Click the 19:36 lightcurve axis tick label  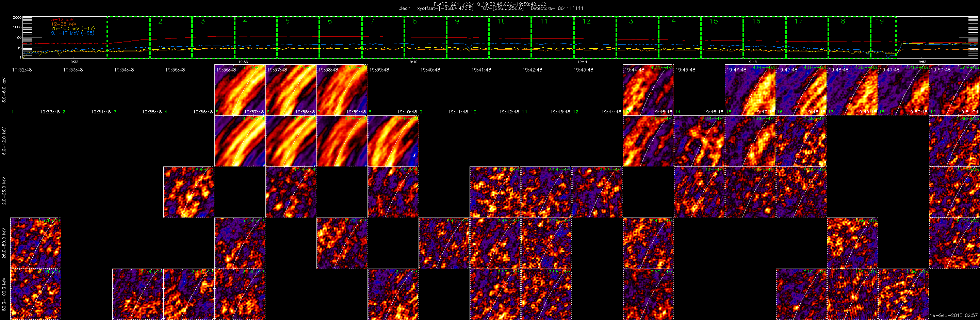243,62
